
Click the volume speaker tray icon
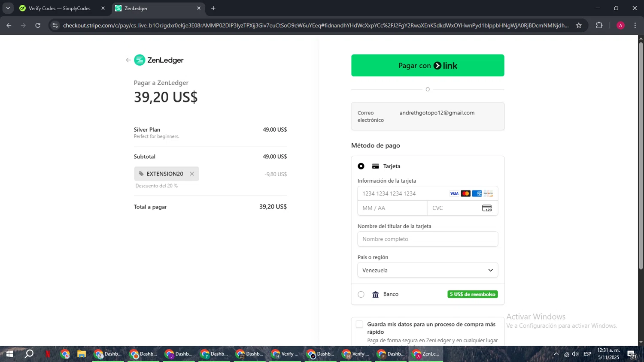(x=575, y=354)
